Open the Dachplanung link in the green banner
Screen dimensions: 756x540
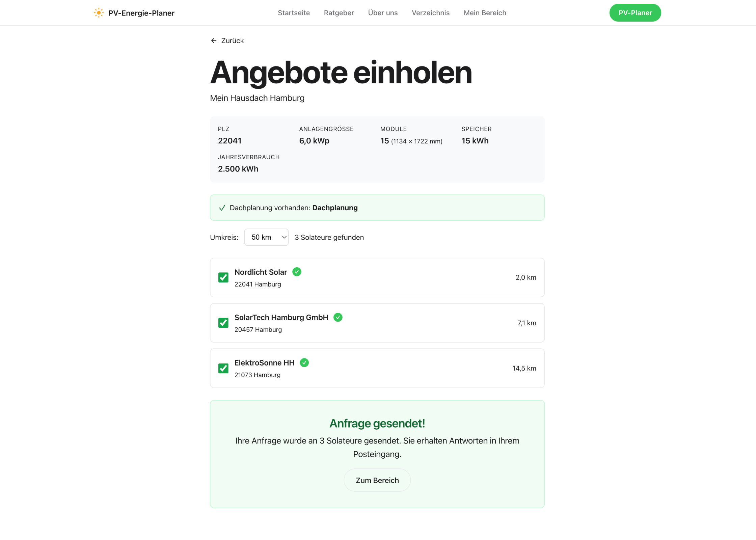point(335,208)
